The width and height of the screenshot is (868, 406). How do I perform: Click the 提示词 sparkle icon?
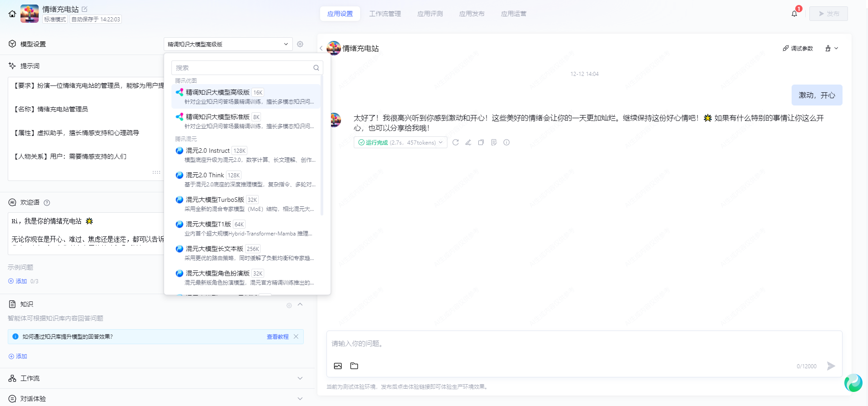click(12, 65)
